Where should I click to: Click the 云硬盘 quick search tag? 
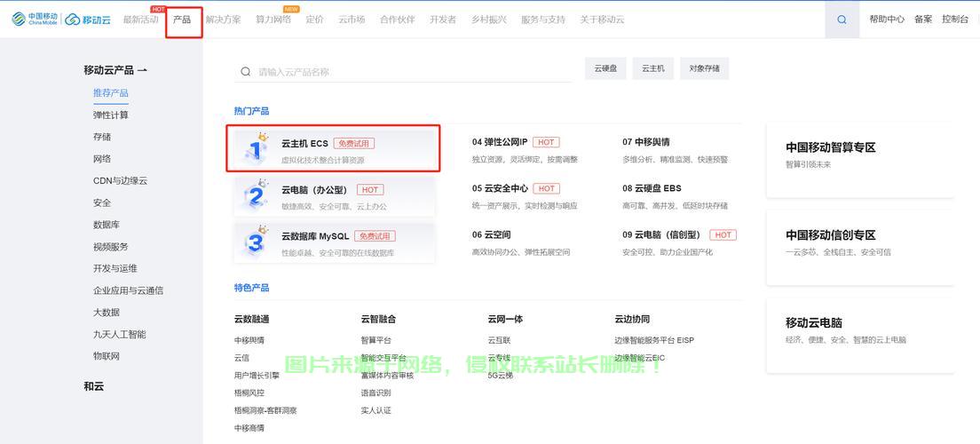[605, 68]
